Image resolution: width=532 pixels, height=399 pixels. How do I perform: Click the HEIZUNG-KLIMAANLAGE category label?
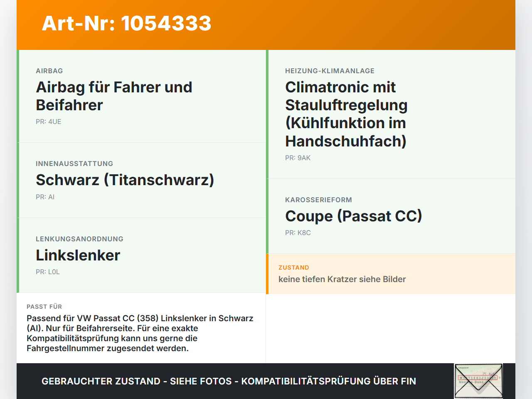tap(330, 71)
